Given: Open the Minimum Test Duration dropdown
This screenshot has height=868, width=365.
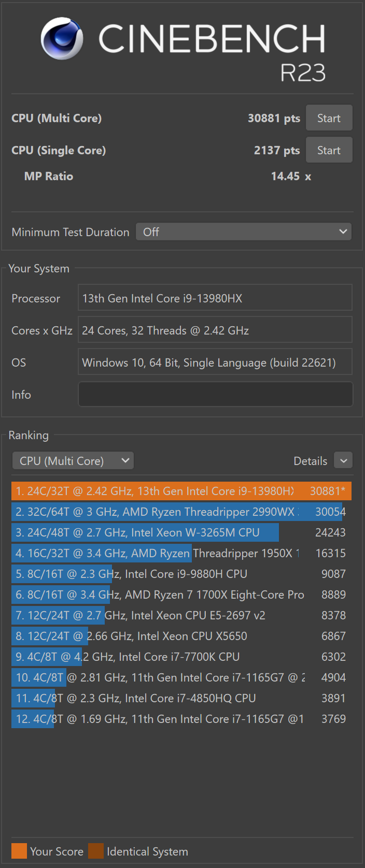Looking at the screenshot, I should (244, 232).
